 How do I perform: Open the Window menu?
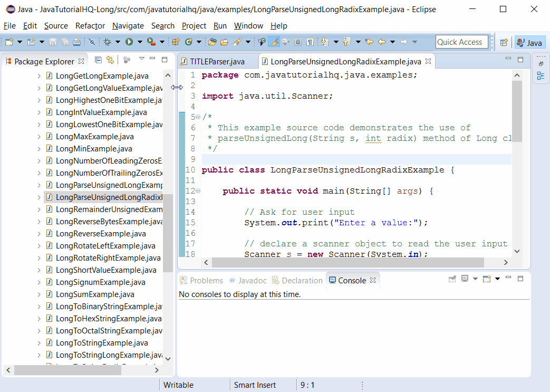(x=248, y=26)
